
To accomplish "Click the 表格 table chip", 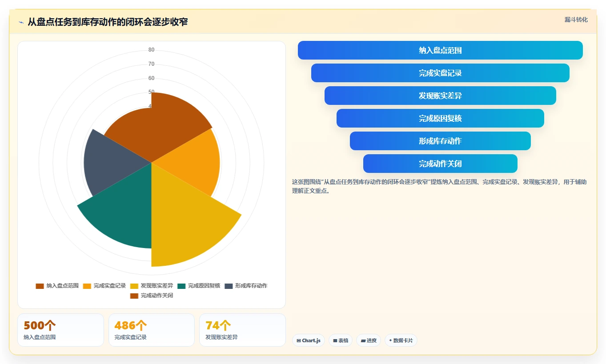I will (341, 340).
